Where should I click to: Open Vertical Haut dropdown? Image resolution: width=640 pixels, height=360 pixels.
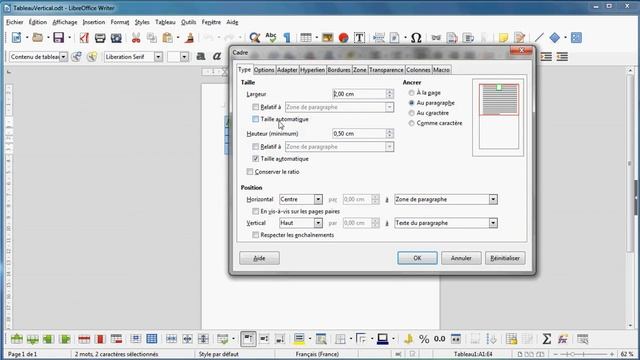301,223
